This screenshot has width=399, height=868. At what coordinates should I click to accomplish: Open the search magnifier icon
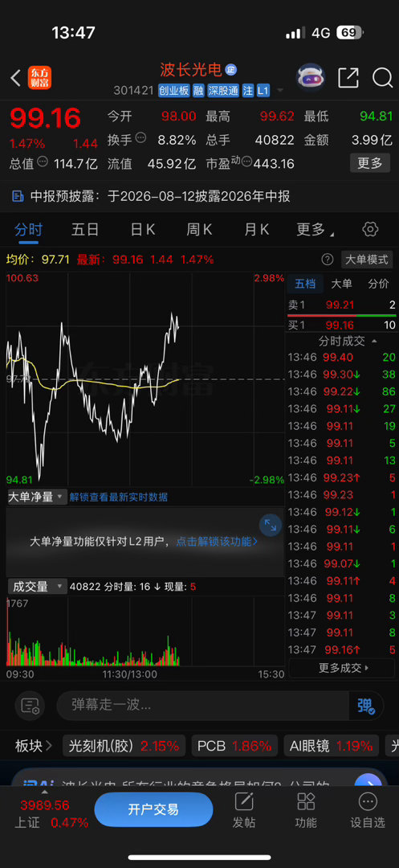[382, 78]
